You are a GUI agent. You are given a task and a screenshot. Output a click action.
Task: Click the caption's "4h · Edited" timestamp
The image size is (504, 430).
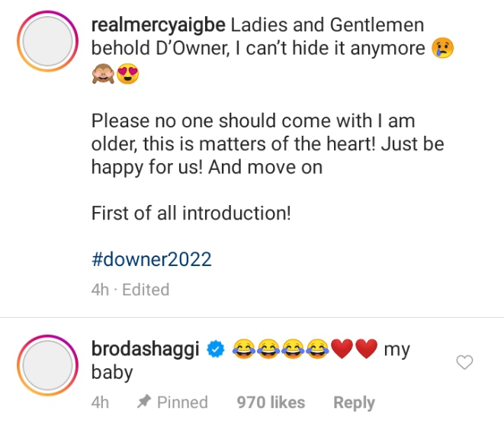[130, 290]
